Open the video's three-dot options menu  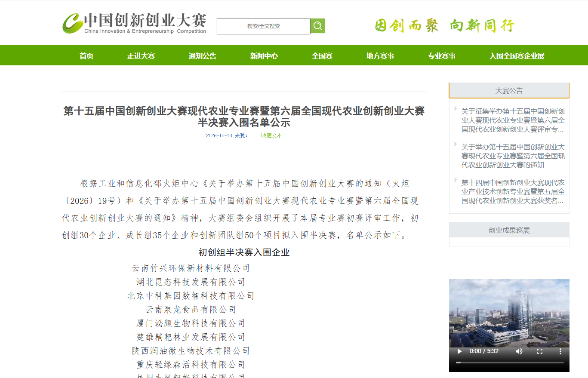tap(560, 351)
